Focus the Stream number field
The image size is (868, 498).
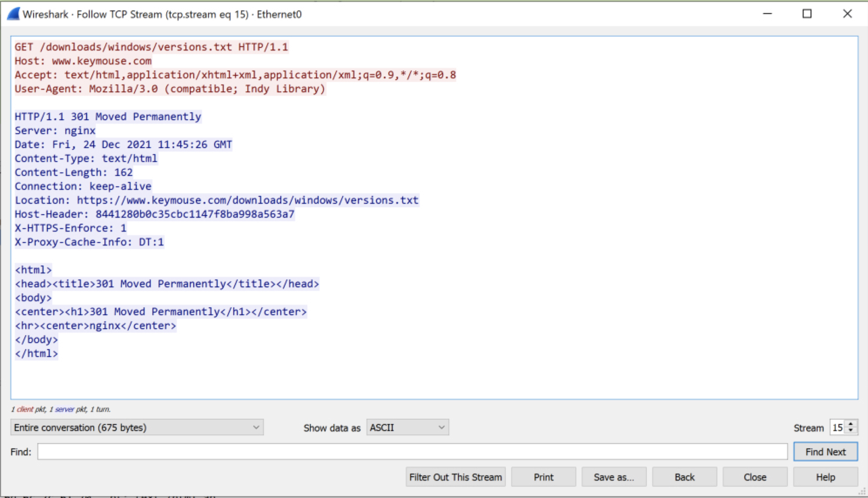tap(838, 427)
